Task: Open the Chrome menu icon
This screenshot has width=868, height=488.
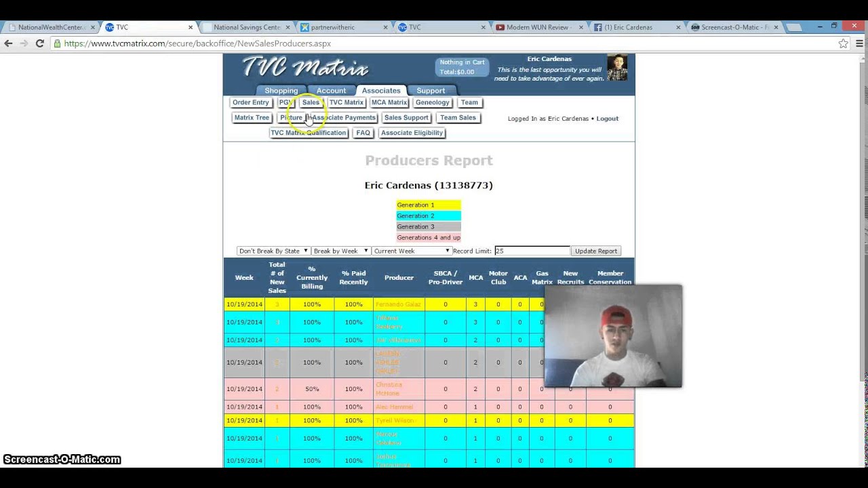Action: (858, 43)
